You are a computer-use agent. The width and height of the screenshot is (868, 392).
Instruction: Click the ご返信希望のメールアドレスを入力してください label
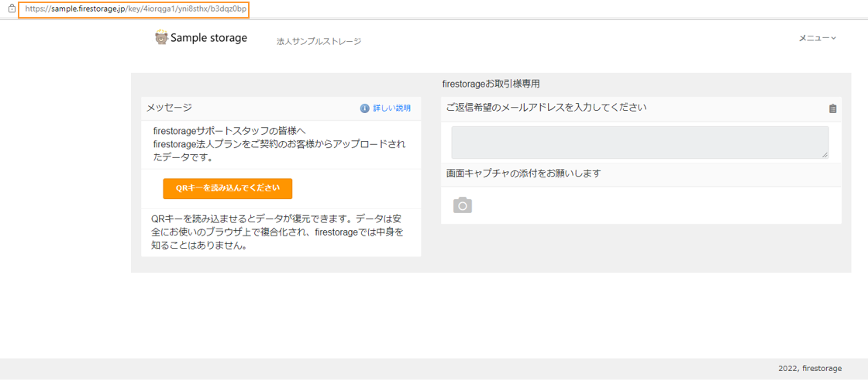pyautogui.click(x=546, y=107)
